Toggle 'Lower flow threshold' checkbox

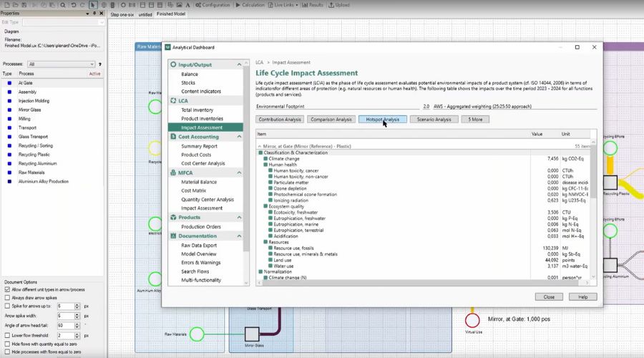(7, 336)
